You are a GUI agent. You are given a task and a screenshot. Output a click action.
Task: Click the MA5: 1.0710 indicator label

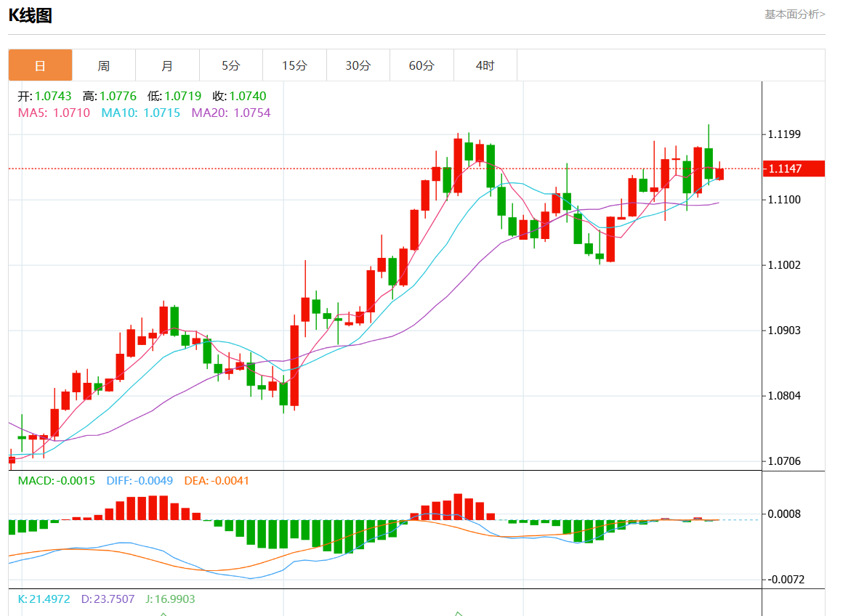click(x=54, y=113)
